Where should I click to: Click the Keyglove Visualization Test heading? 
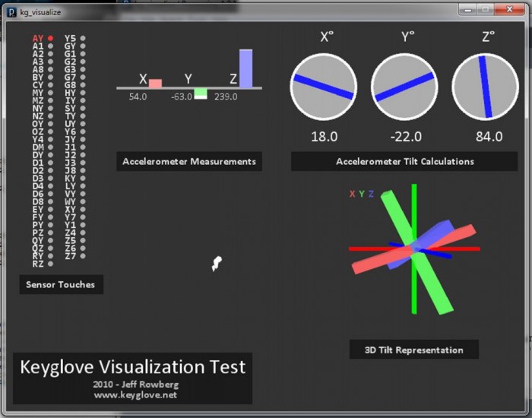133,367
